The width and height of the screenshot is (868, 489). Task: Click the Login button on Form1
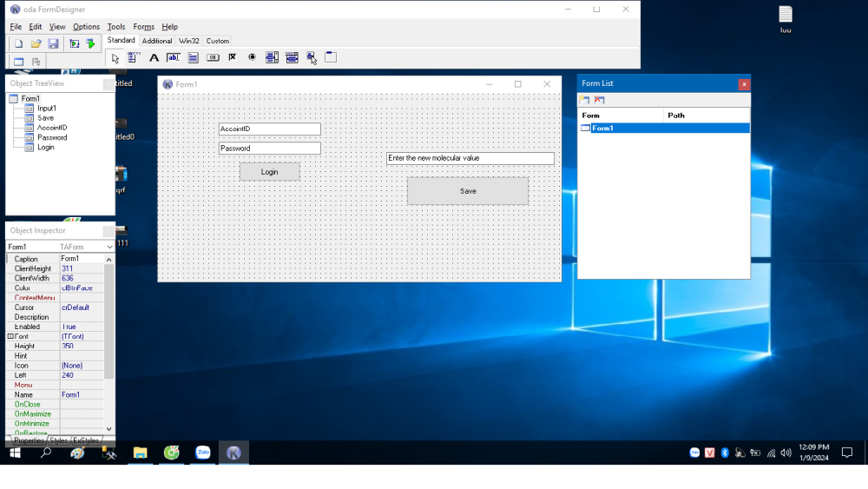pyautogui.click(x=270, y=172)
